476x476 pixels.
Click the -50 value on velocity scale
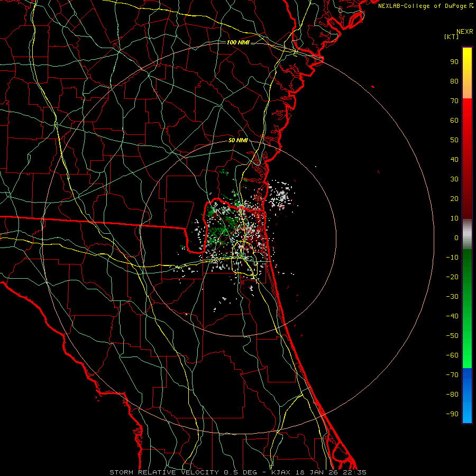coord(452,336)
